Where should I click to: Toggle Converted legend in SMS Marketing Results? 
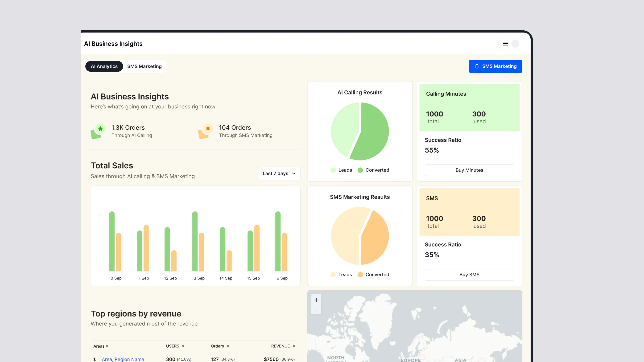pos(373,275)
